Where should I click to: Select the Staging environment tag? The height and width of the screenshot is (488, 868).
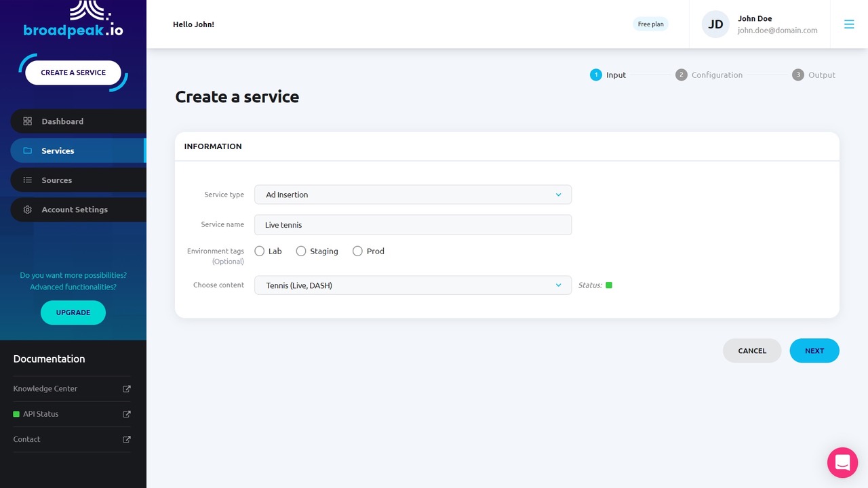coord(301,251)
